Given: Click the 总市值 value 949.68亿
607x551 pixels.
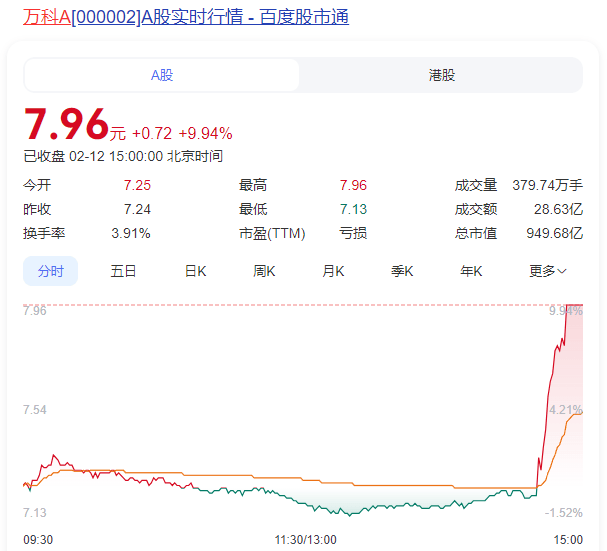Looking at the screenshot, I should click(554, 233).
